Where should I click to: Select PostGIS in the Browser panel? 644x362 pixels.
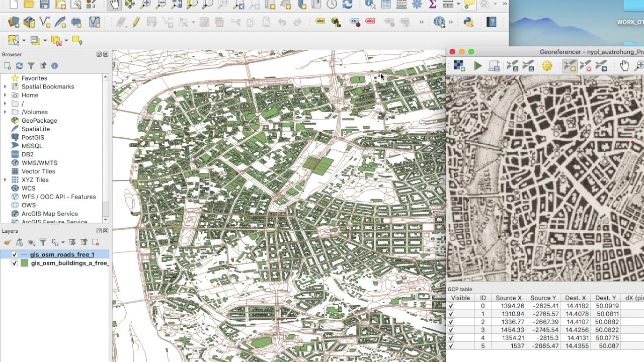coord(33,137)
